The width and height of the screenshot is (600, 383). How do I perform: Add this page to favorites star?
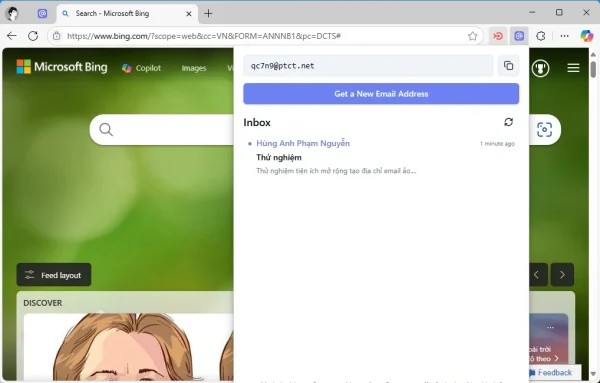pos(473,36)
